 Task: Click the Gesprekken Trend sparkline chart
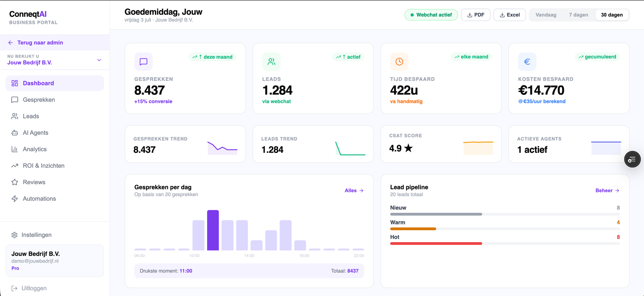[x=223, y=148]
